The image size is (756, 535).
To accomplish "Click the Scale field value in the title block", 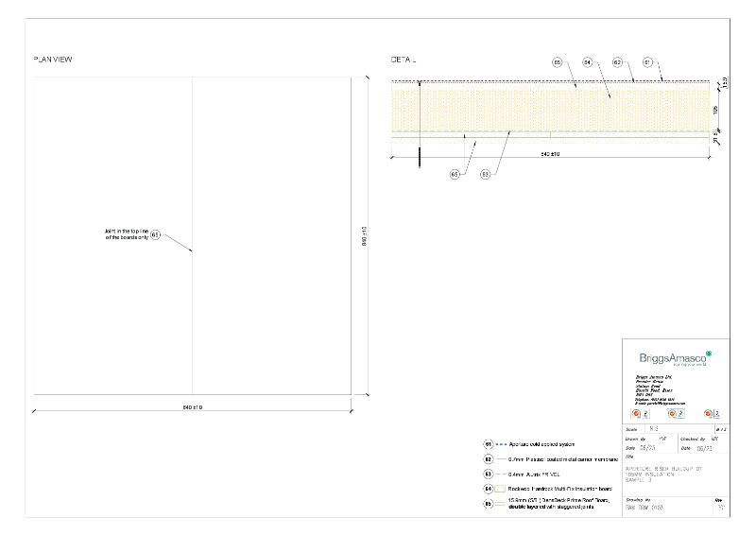I will point(654,428).
